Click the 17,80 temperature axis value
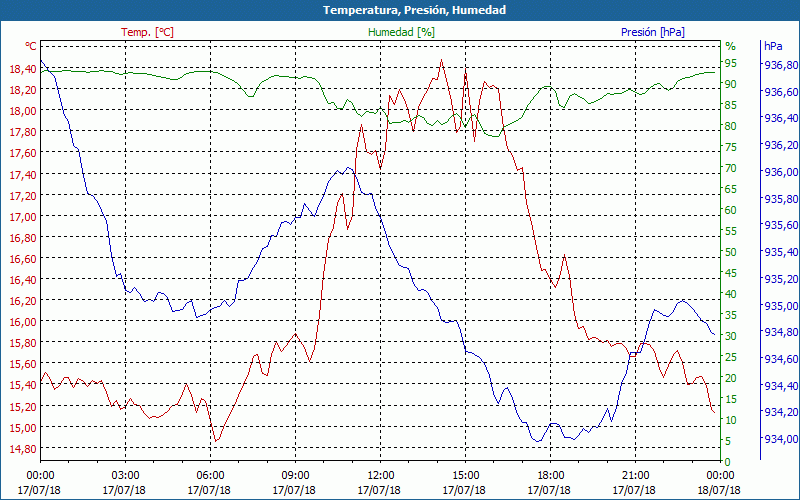Screen dimensions: 800x500 (x=22, y=132)
